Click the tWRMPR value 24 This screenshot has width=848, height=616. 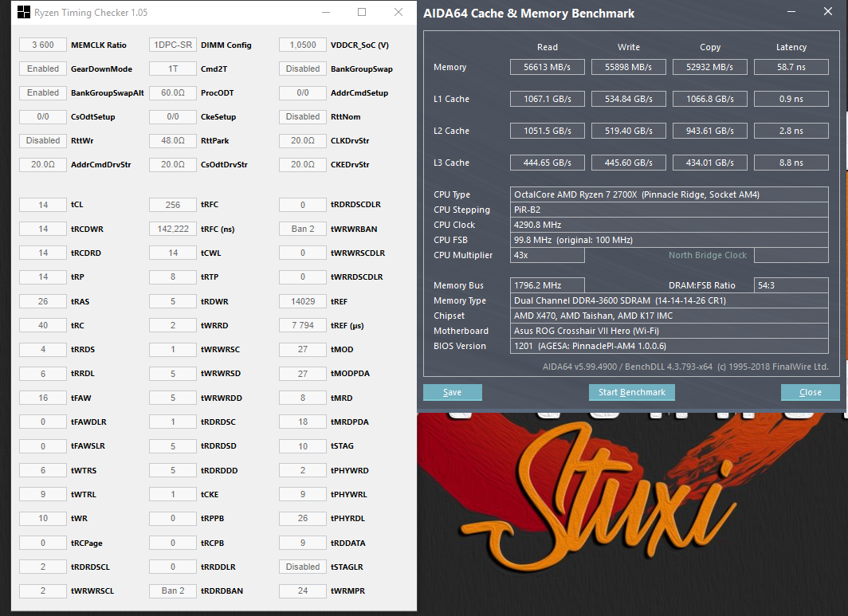302,590
